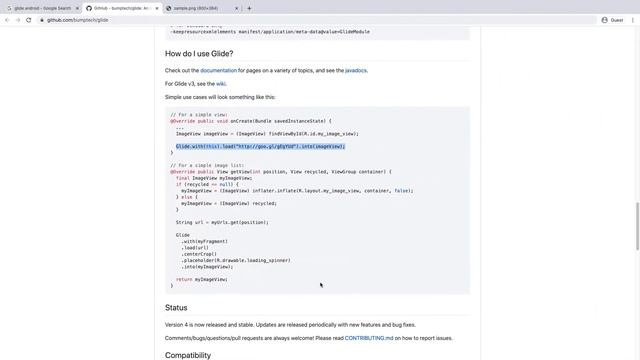
Task: Click the -keepresourcexmlelements code line
Action: pos(270,31)
